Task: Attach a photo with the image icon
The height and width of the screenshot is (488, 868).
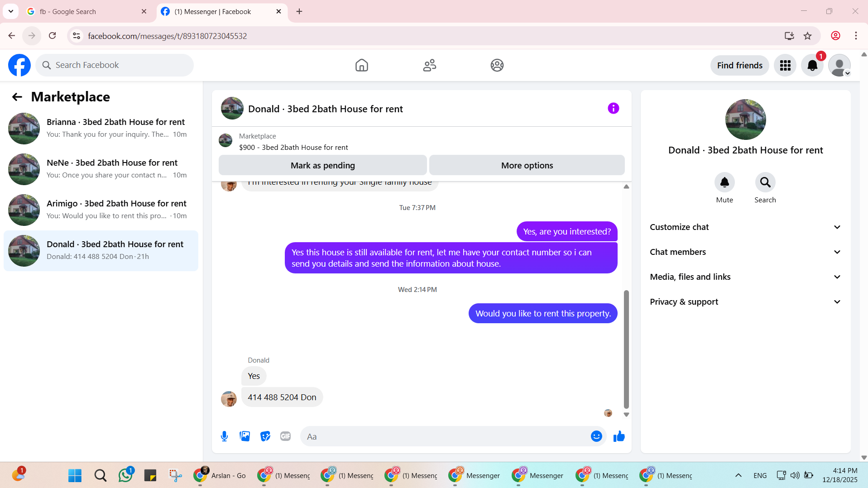Action: coord(245,436)
